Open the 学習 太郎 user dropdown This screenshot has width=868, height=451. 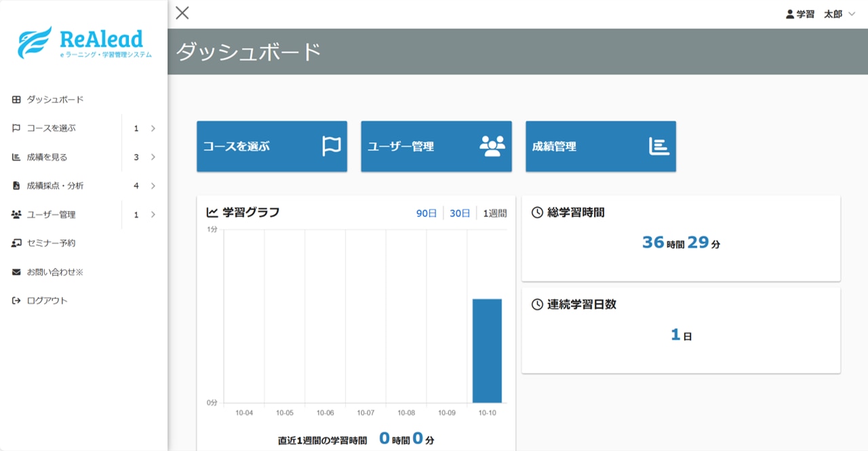click(x=821, y=14)
